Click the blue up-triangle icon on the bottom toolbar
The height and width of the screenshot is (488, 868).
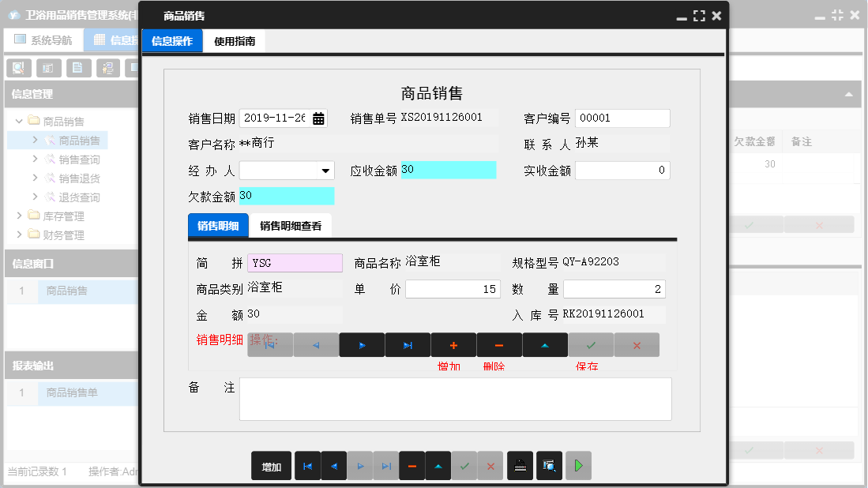pyautogui.click(x=438, y=465)
